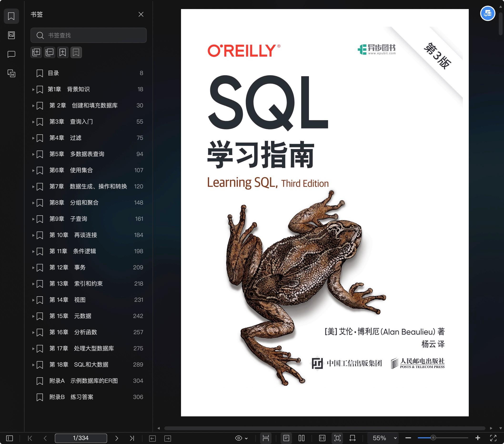Click the horizontal scrollbar under the page
This screenshot has width=504, height=444.
325,428
